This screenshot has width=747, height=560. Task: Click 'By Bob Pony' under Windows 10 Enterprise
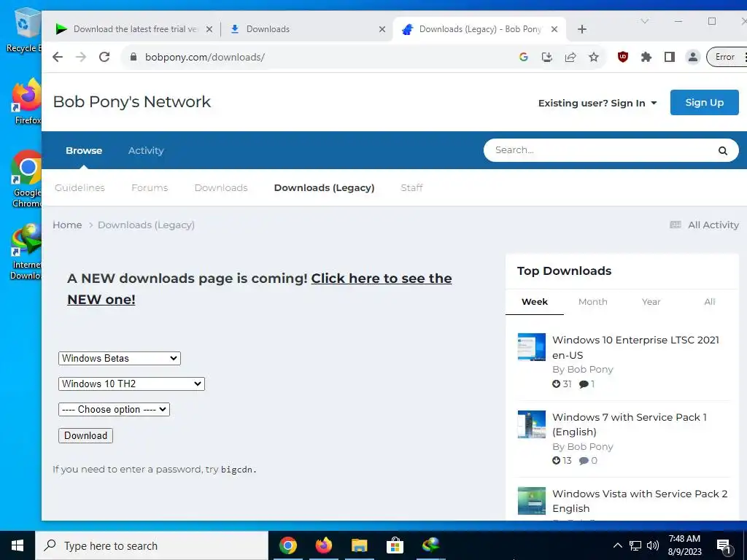(583, 370)
